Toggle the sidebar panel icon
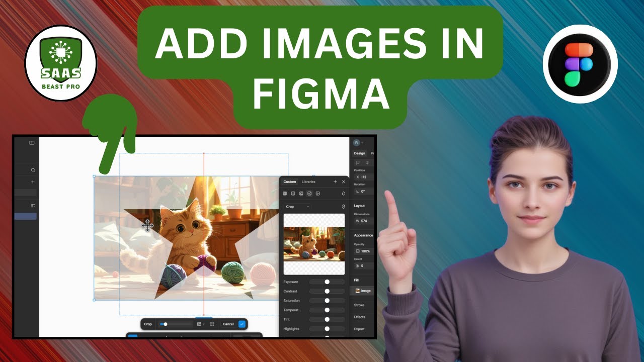Viewport: 644px width, 362px height. 32,143
